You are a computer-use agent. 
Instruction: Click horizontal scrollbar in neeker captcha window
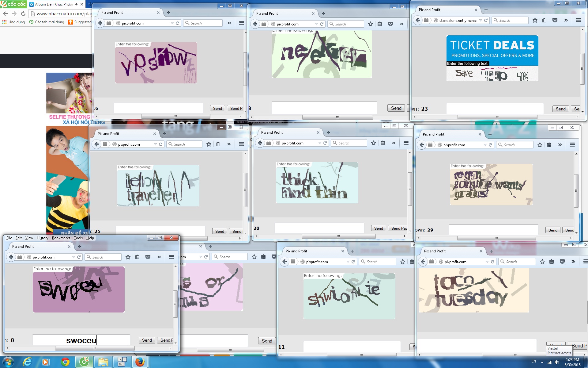(x=337, y=117)
